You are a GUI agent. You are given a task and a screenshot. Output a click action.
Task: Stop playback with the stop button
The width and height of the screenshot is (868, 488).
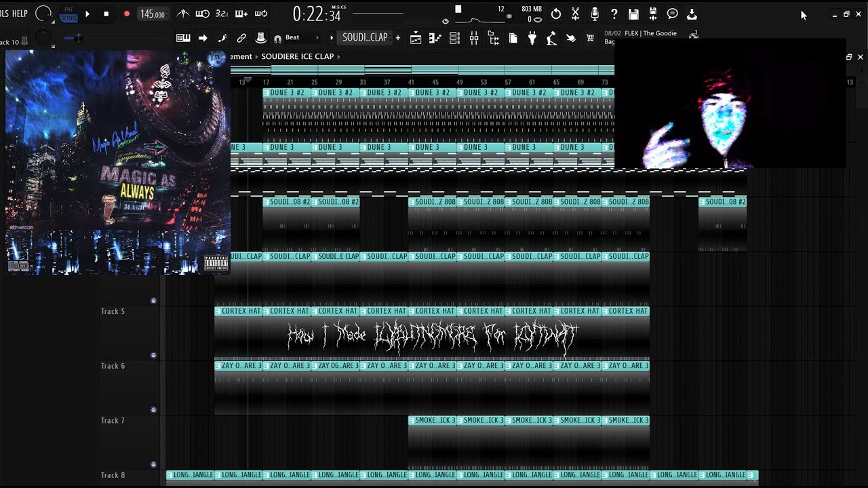coord(106,14)
